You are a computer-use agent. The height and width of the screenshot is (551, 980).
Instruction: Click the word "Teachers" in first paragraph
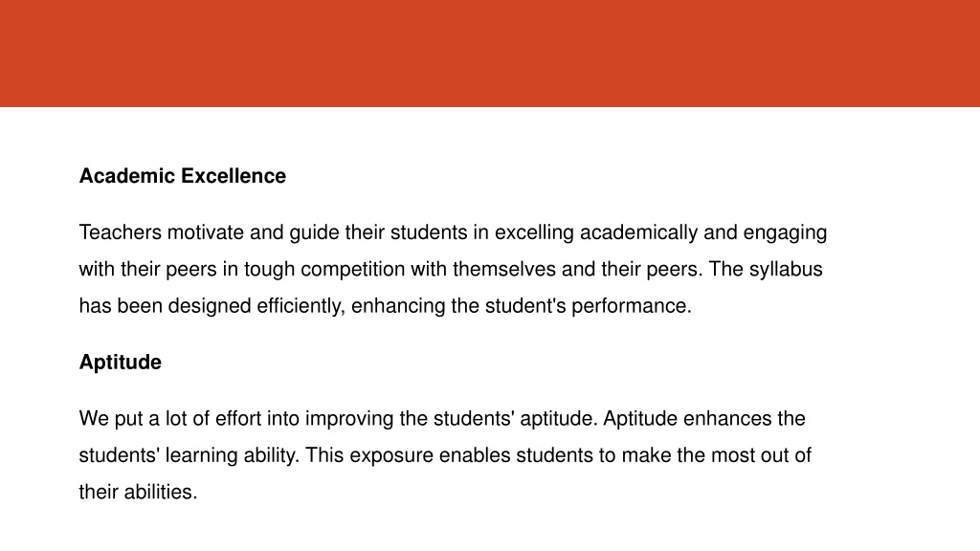[120, 232]
